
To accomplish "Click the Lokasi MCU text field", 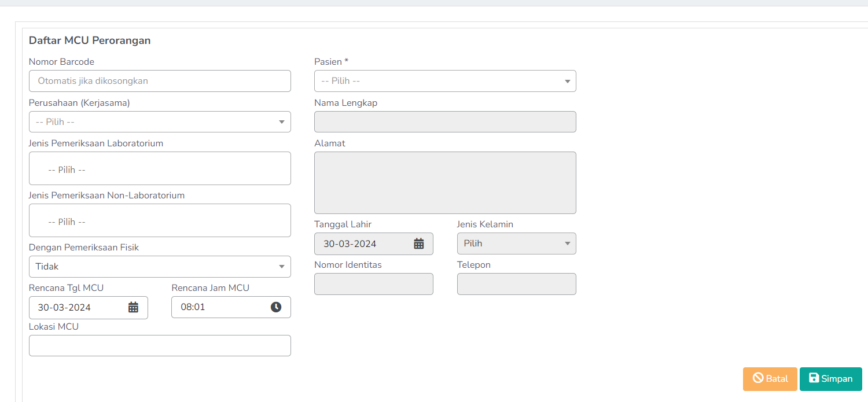I will coord(160,345).
